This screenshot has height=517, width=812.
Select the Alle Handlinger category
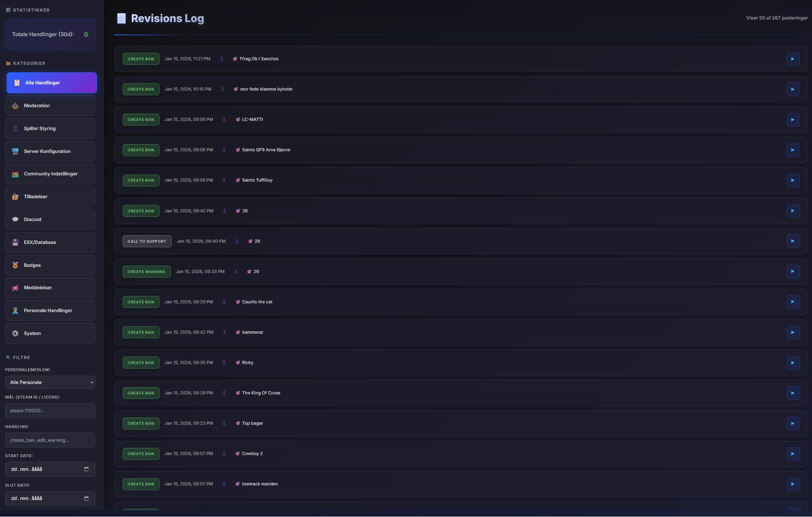pyautogui.click(x=52, y=83)
